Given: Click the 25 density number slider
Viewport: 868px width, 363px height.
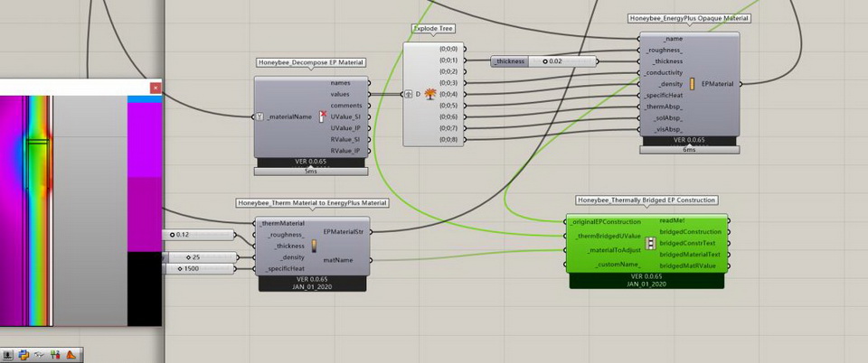Looking at the screenshot, I should 198,257.
